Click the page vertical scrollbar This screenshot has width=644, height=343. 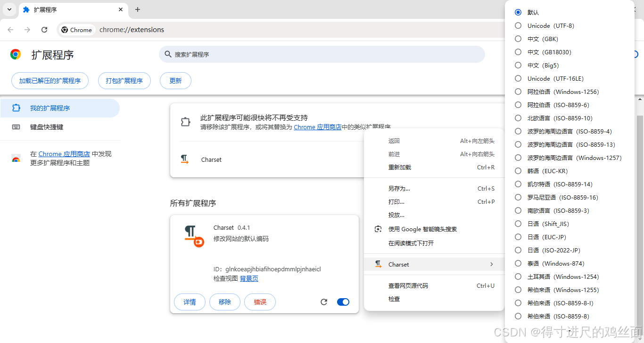pyautogui.click(x=640, y=222)
